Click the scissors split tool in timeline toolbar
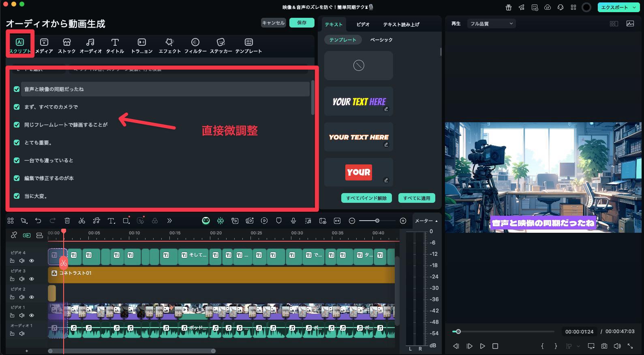644x355 pixels. tap(82, 221)
